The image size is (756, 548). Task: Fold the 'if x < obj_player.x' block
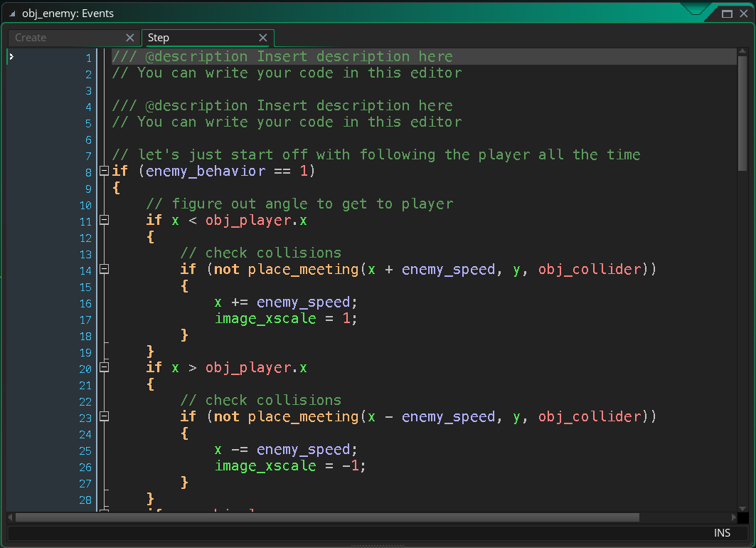[x=104, y=220]
